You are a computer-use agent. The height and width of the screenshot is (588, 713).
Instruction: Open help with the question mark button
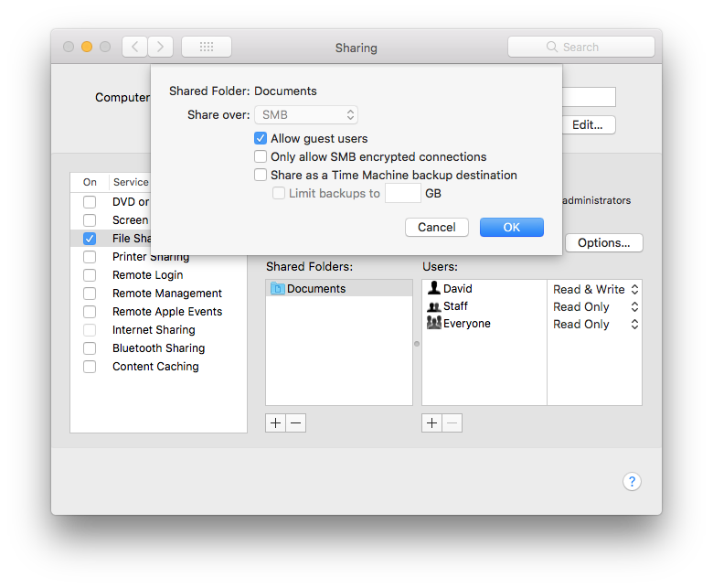pyautogui.click(x=632, y=481)
